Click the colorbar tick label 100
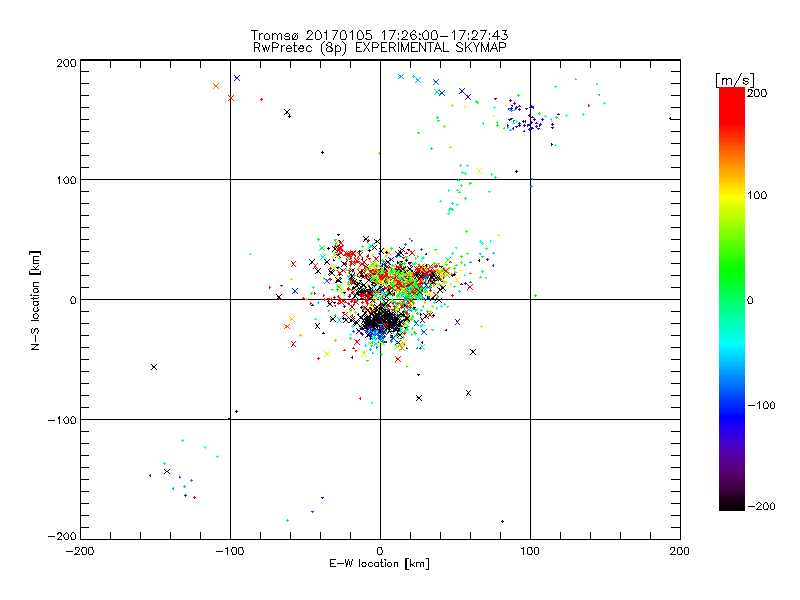The image size is (800, 600). tap(757, 195)
